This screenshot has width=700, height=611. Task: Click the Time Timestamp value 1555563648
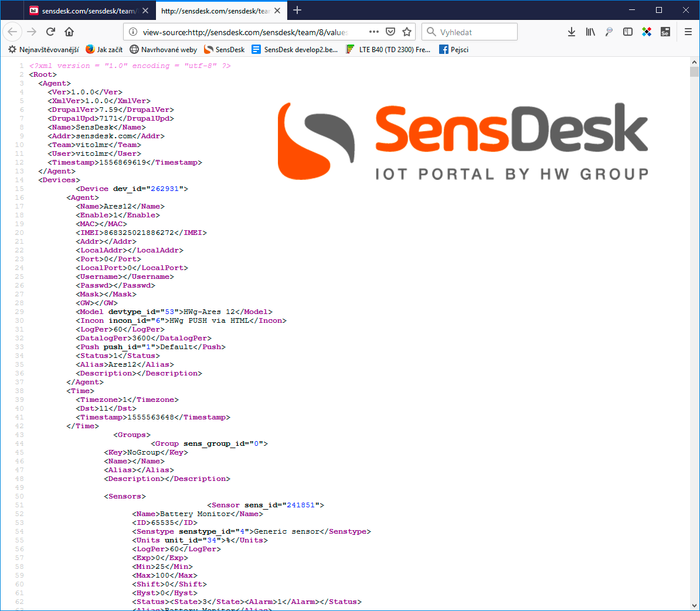coord(151,418)
